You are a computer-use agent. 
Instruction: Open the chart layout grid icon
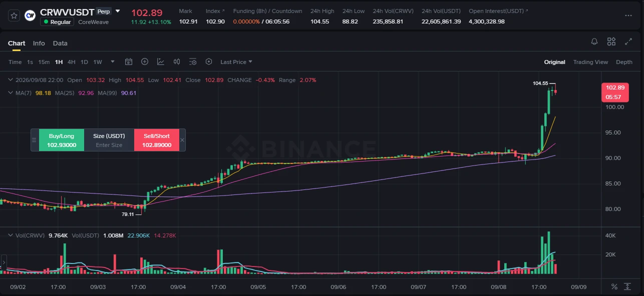pos(611,42)
